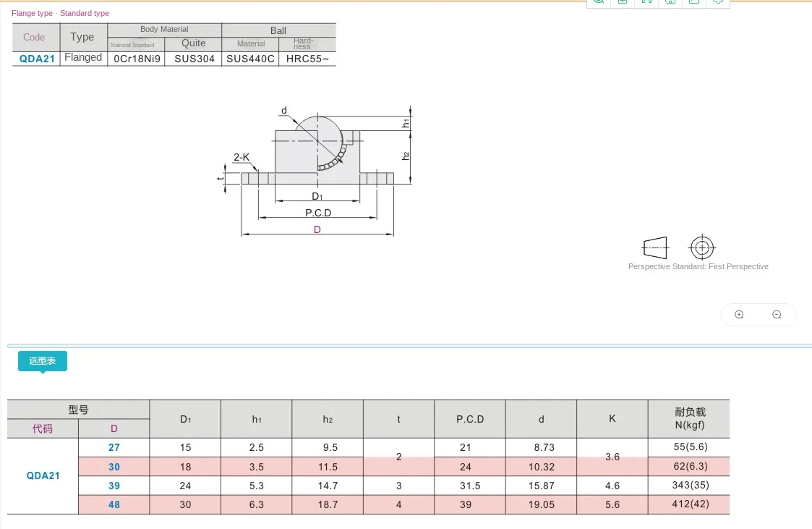Click the expand arrows icon in top toolbar
Viewport: 812px width, 529px height.
pos(646,2)
